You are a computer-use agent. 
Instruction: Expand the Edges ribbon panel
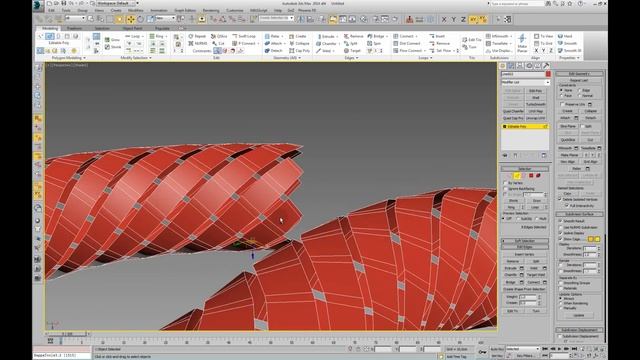tap(351, 58)
